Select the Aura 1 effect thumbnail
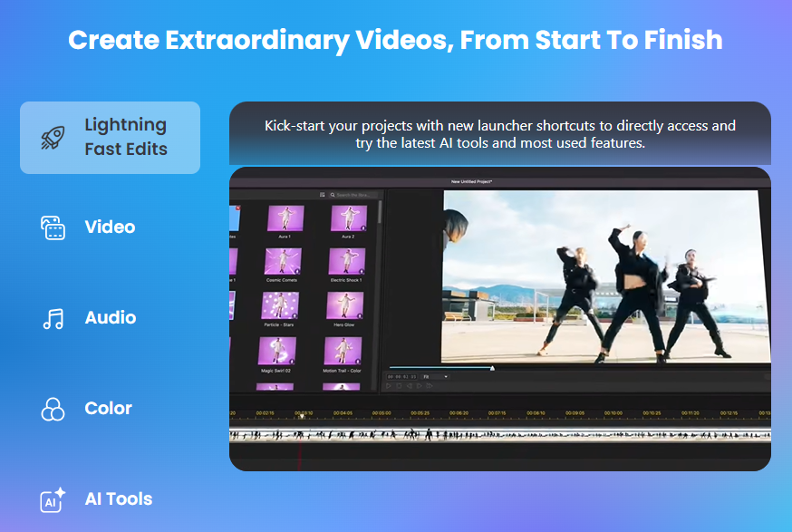Screen dimensions: 792x532 (x=285, y=218)
